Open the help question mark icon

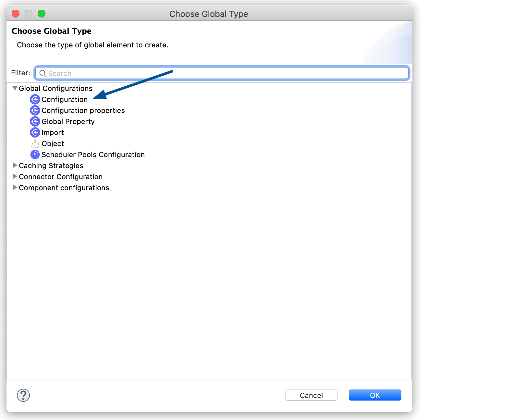(x=23, y=395)
